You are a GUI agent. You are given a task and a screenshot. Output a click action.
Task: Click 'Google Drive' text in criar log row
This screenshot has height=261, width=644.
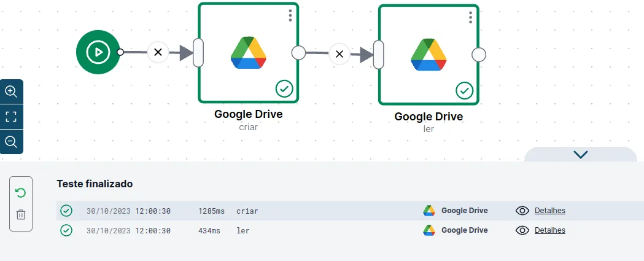(465, 211)
